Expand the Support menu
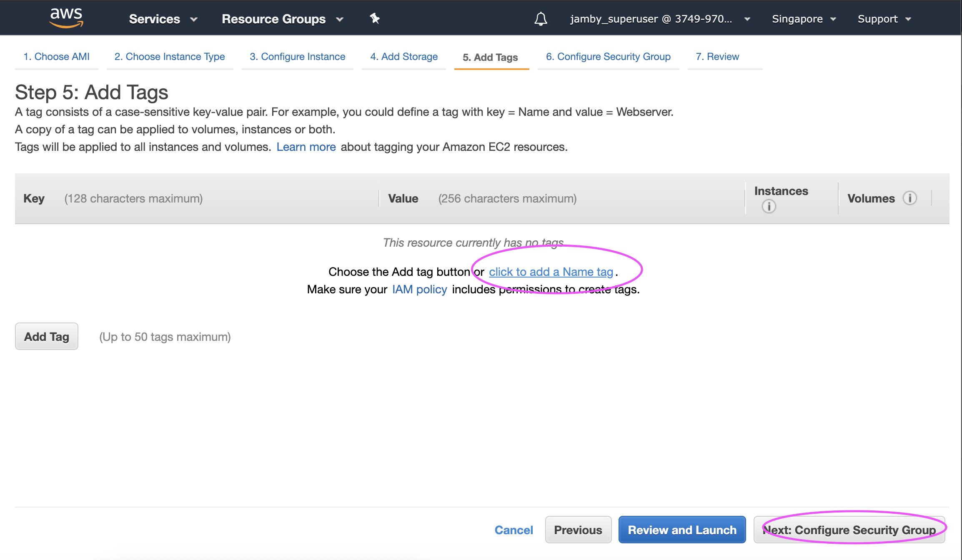 coord(884,19)
